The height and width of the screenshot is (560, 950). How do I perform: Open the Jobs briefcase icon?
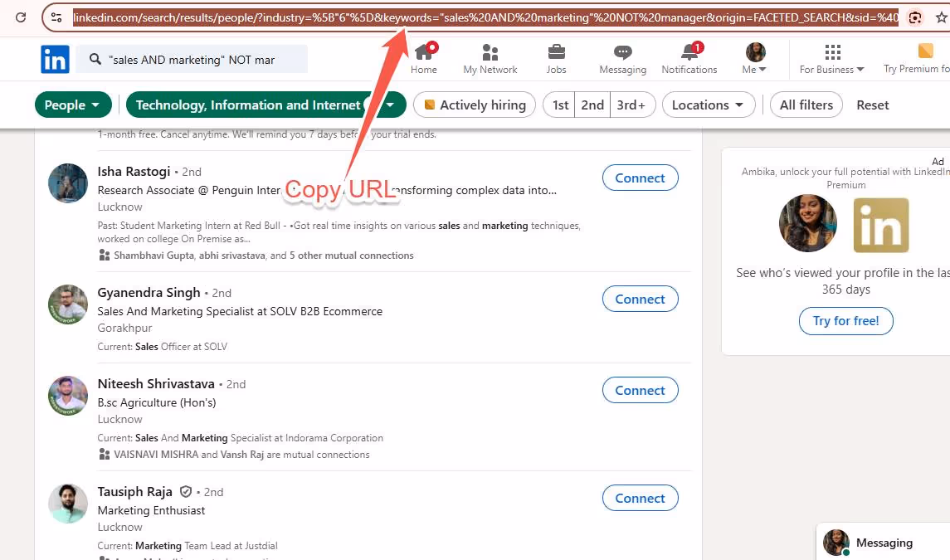556,53
